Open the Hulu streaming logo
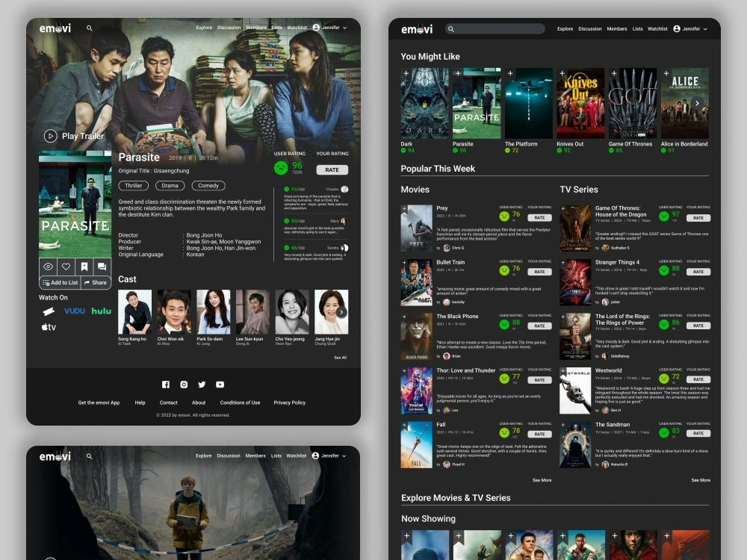 [101, 311]
